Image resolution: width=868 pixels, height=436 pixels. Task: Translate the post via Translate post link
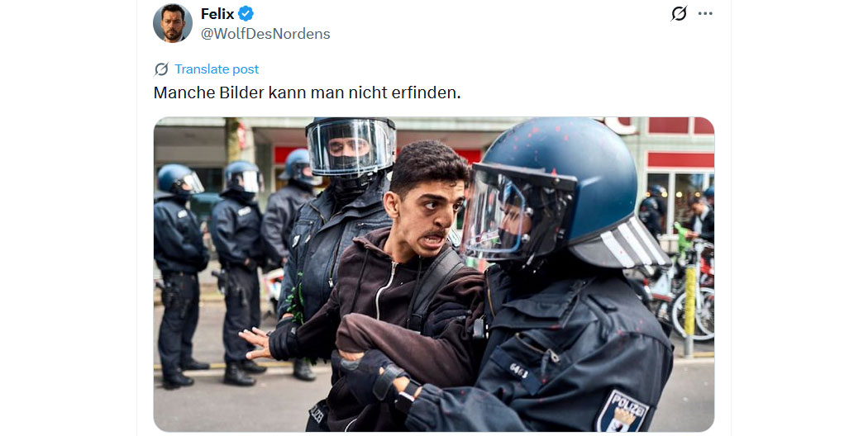[x=217, y=69]
